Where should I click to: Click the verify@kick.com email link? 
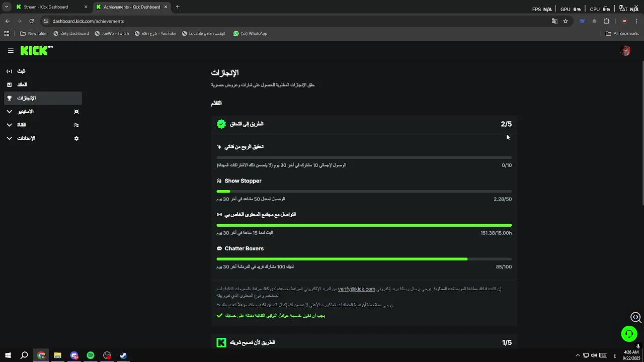click(x=356, y=289)
